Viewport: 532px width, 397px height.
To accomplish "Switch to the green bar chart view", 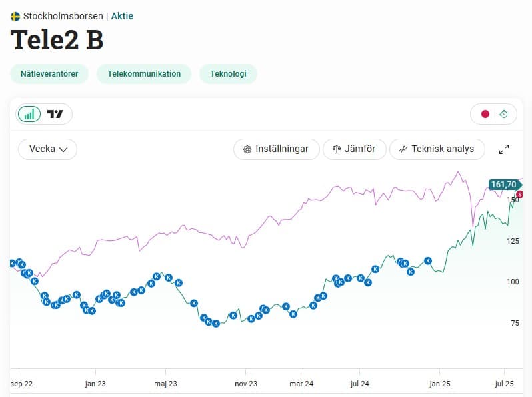I will 29,114.
